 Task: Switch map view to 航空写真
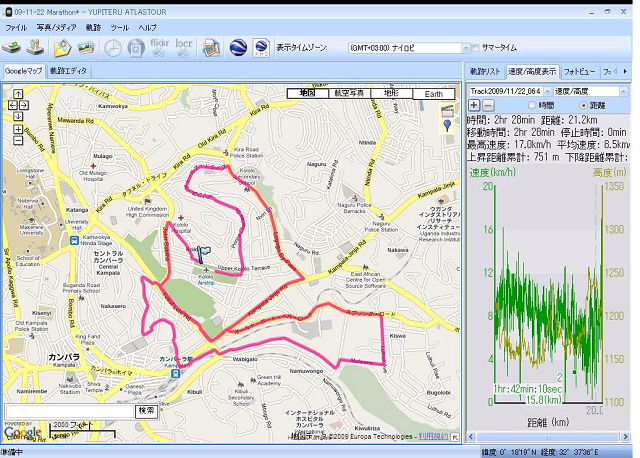point(349,93)
